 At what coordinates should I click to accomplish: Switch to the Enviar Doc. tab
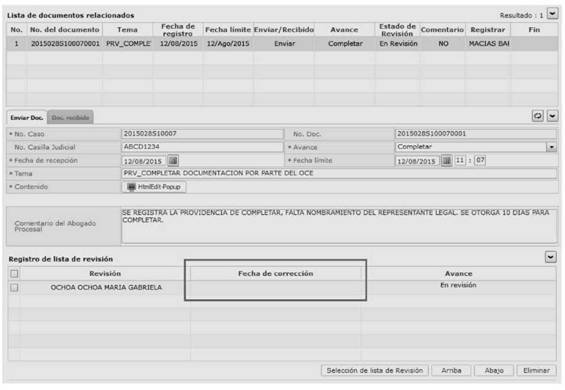[x=27, y=118]
